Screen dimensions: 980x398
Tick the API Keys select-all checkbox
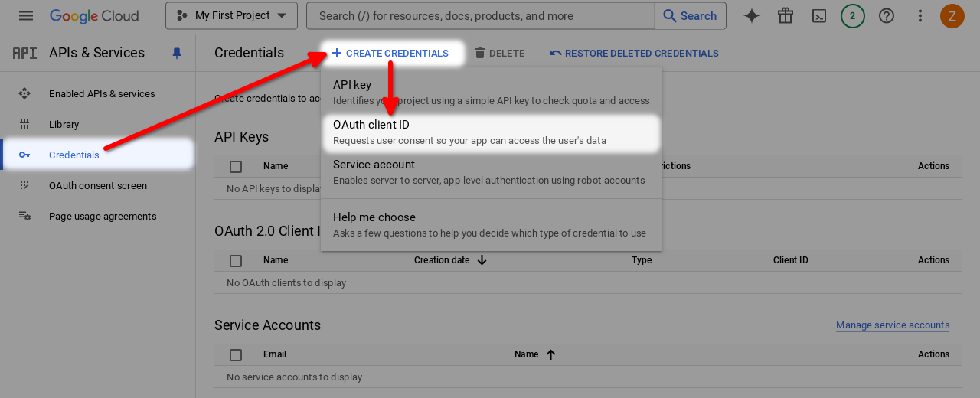(x=236, y=166)
